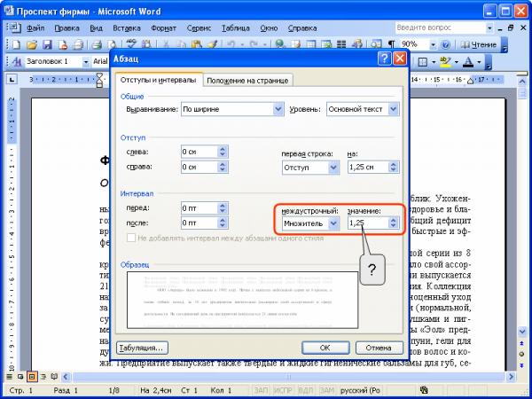Open Print Preview from the toolbar
This screenshot has height=399, width=532.
[112, 44]
